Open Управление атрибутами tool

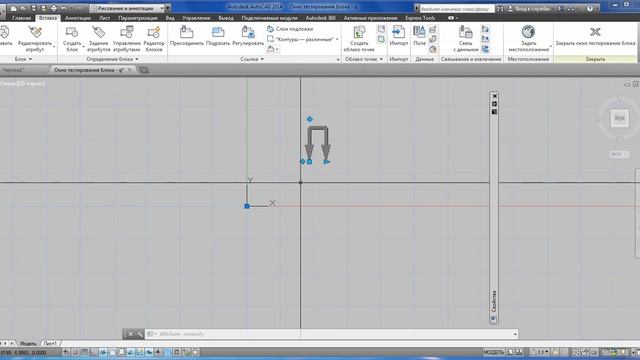(x=127, y=39)
